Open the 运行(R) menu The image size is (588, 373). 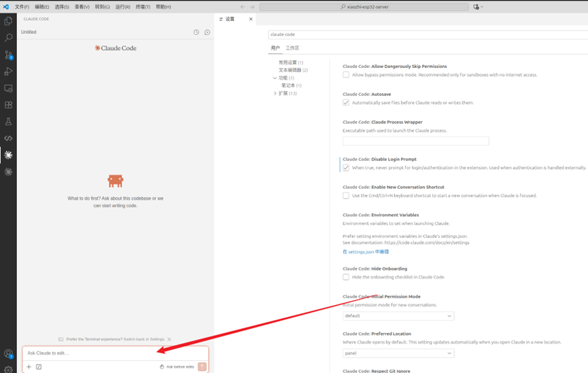pyautogui.click(x=122, y=7)
